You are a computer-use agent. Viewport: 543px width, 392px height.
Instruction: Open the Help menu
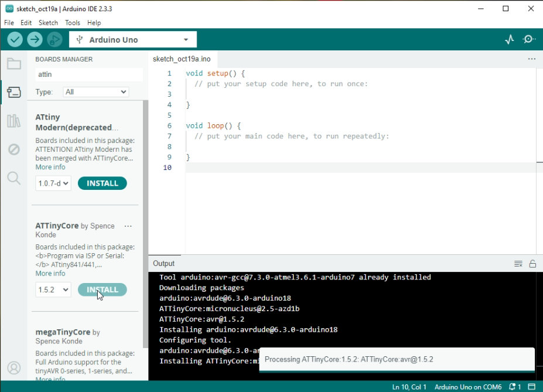point(94,23)
